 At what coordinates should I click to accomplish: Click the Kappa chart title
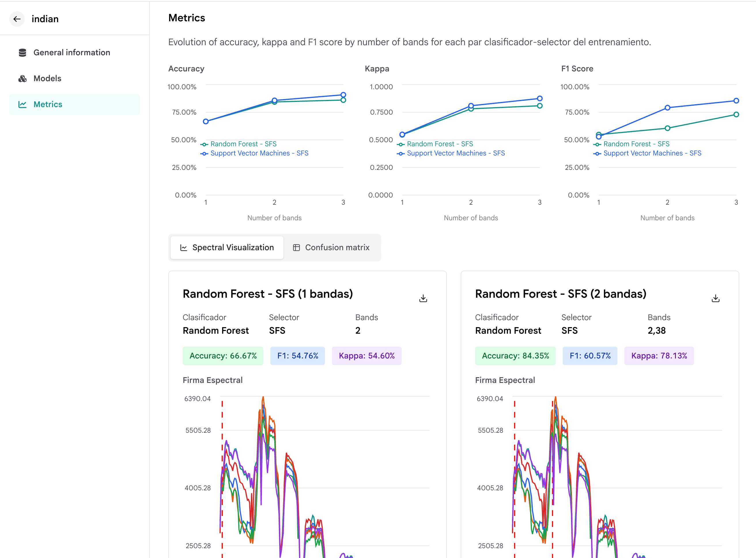(377, 69)
